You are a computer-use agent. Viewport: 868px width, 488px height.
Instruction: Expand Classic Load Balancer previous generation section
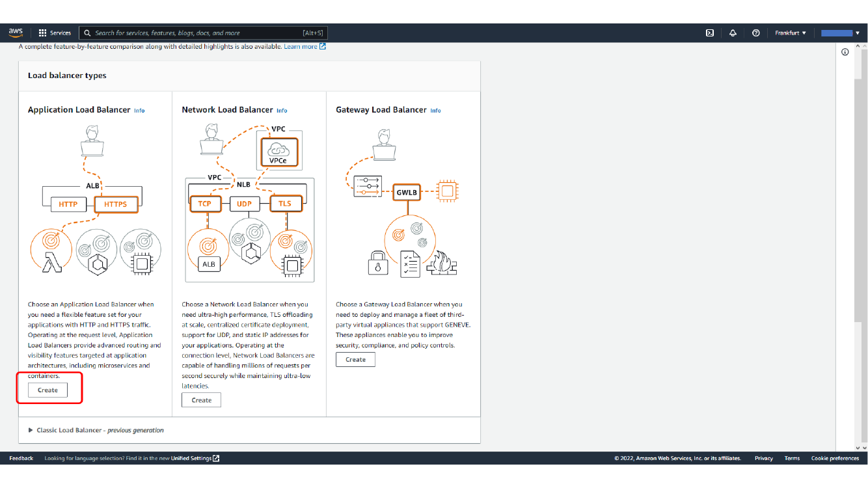coord(96,430)
